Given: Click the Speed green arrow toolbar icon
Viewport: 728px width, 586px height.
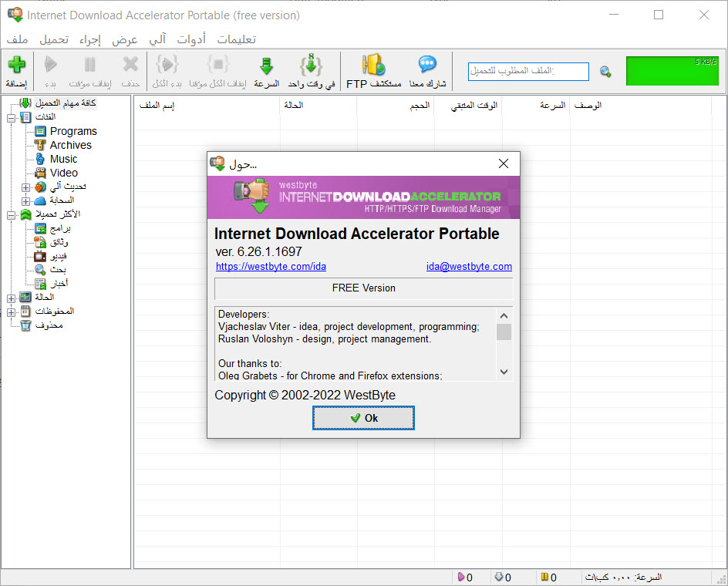Looking at the screenshot, I should coord(266,66).
